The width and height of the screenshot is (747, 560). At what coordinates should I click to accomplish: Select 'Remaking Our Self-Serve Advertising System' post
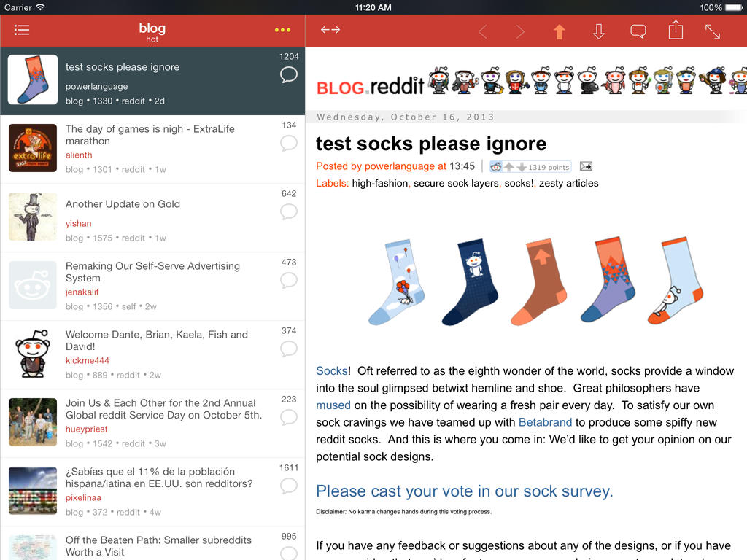(x=152, y=272)
